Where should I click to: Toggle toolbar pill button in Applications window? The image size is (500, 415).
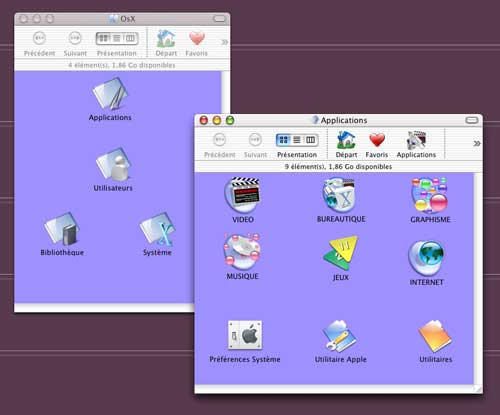point(472,120)
